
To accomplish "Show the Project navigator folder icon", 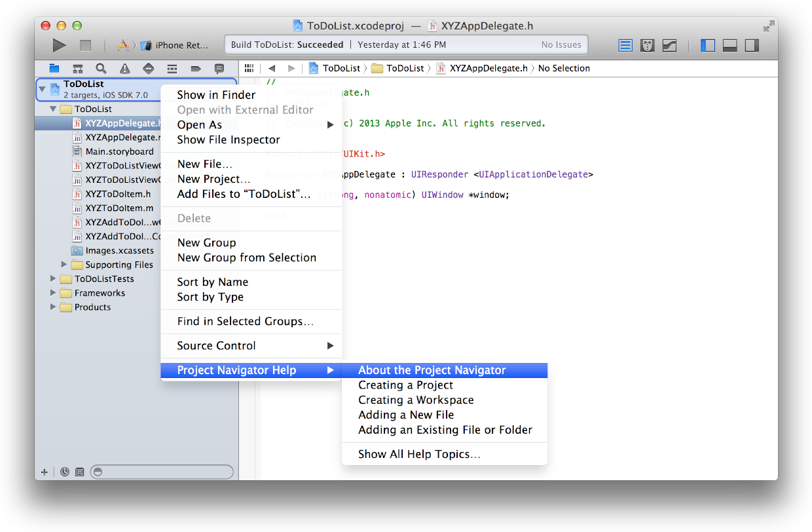I will (54, 68).
